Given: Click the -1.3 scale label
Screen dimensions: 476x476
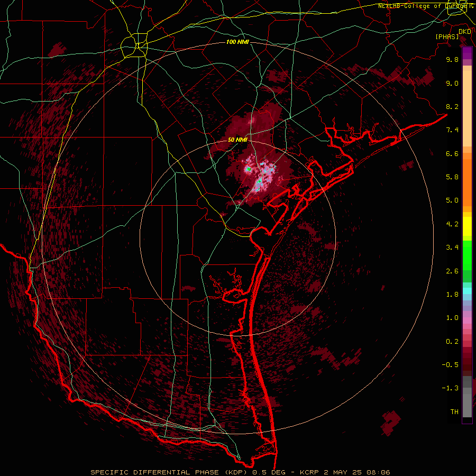Looking at the screenshot, I should pyautogui.click(x=450, y=388).
